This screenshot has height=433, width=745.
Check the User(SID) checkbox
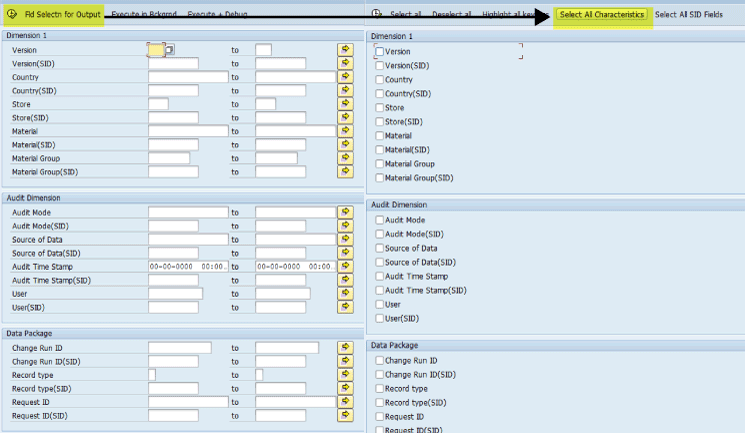379,318
